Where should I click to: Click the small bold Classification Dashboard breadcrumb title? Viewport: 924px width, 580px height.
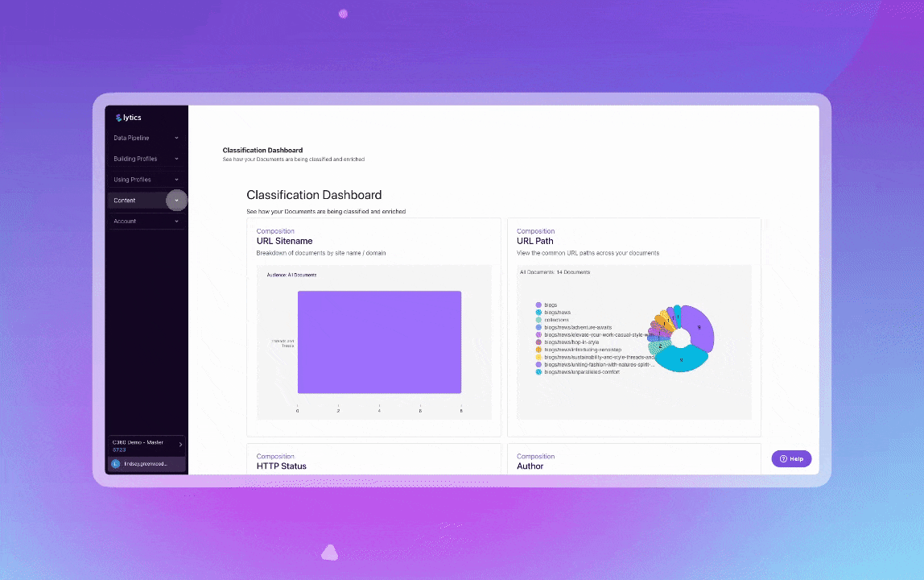click(x=263, y=150)
